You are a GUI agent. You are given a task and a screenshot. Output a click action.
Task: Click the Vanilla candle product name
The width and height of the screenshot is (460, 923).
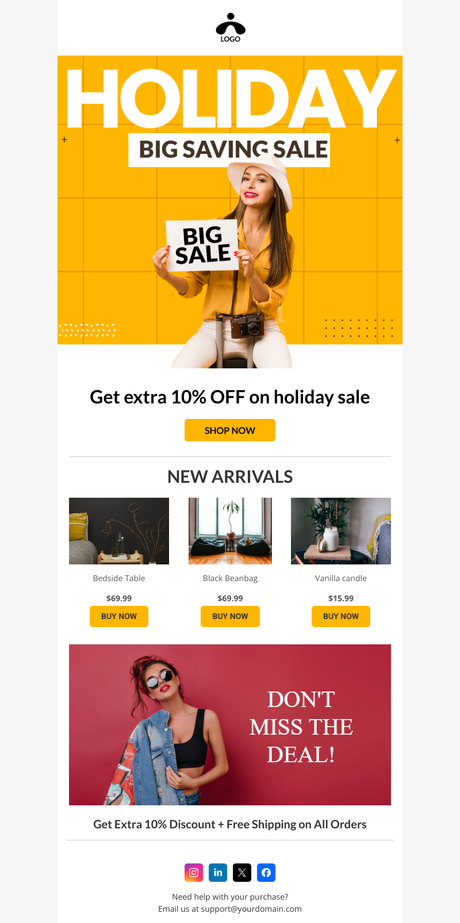[x=341, y=579]
